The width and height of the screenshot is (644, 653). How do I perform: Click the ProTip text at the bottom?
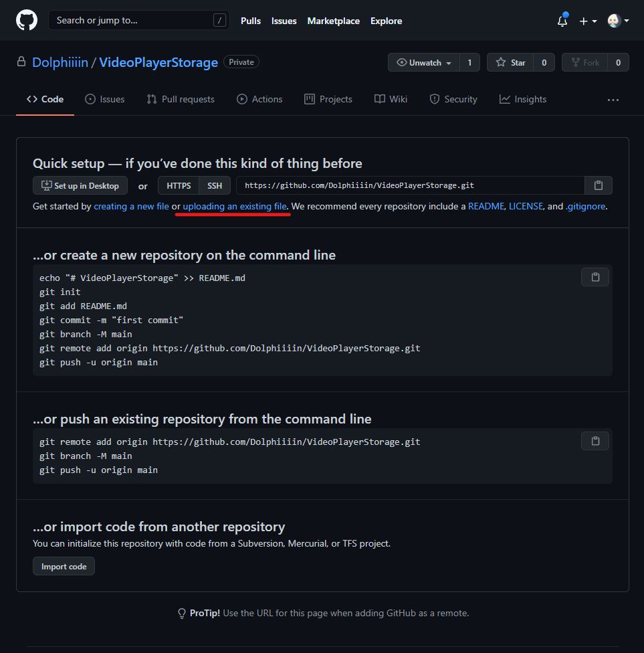point(323,613)
